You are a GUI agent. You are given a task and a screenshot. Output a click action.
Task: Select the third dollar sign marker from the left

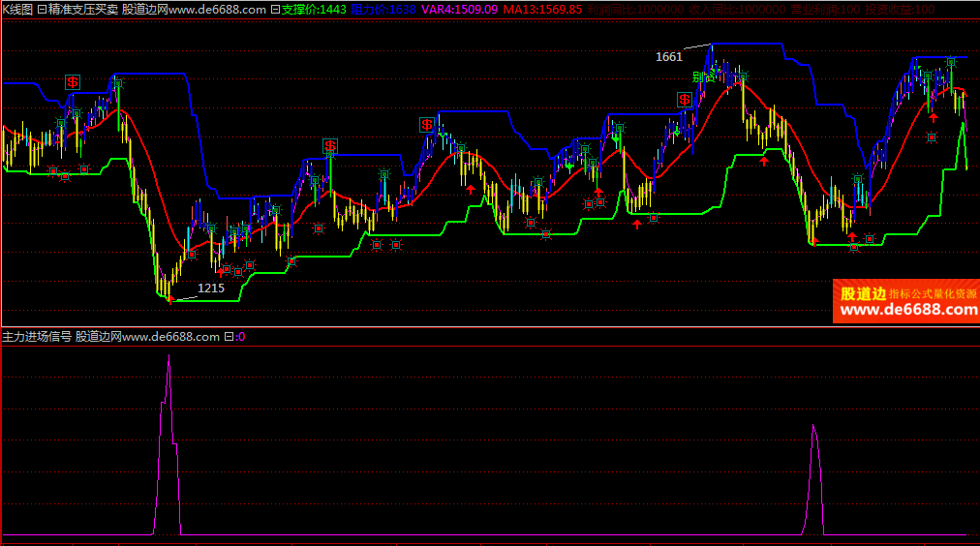pos(427,124)
